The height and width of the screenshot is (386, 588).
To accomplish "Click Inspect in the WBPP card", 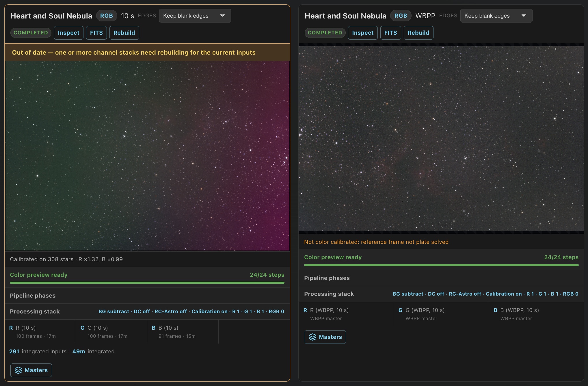I will (x=363, y=33).
